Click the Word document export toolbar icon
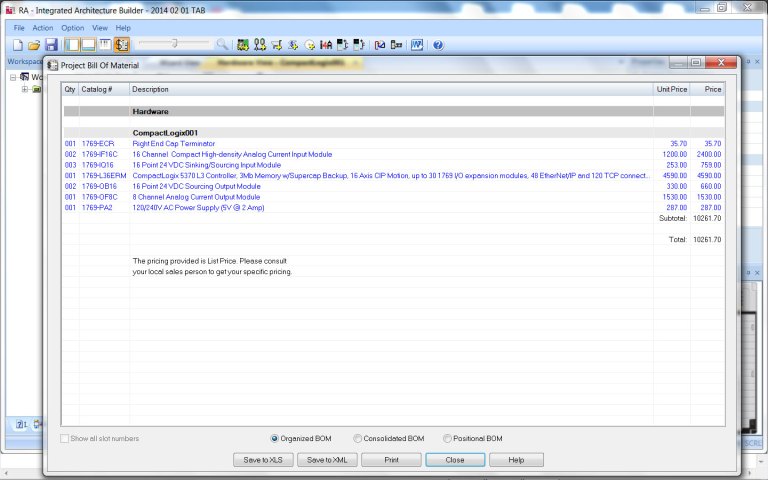Viewport: 768px width, 480px height. coord(417,45)
